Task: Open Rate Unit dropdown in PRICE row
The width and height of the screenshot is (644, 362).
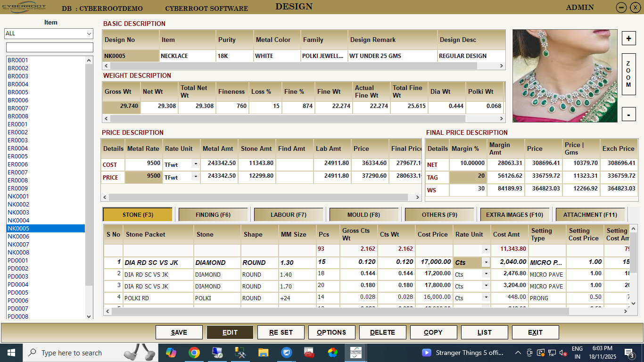Action: 195,177
